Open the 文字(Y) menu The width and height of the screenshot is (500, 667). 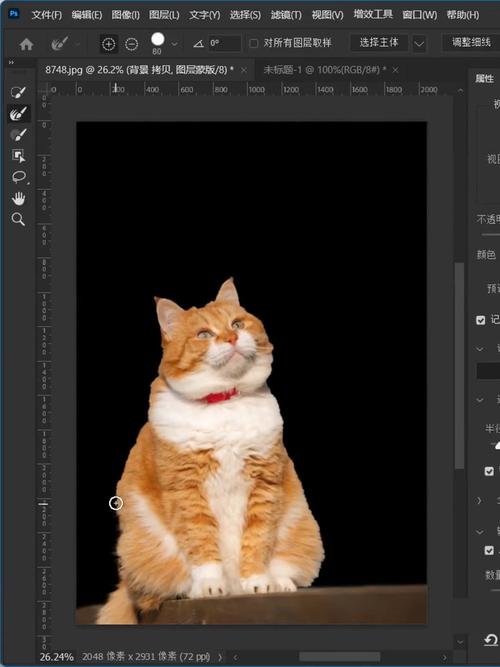[x=205, y=15]
